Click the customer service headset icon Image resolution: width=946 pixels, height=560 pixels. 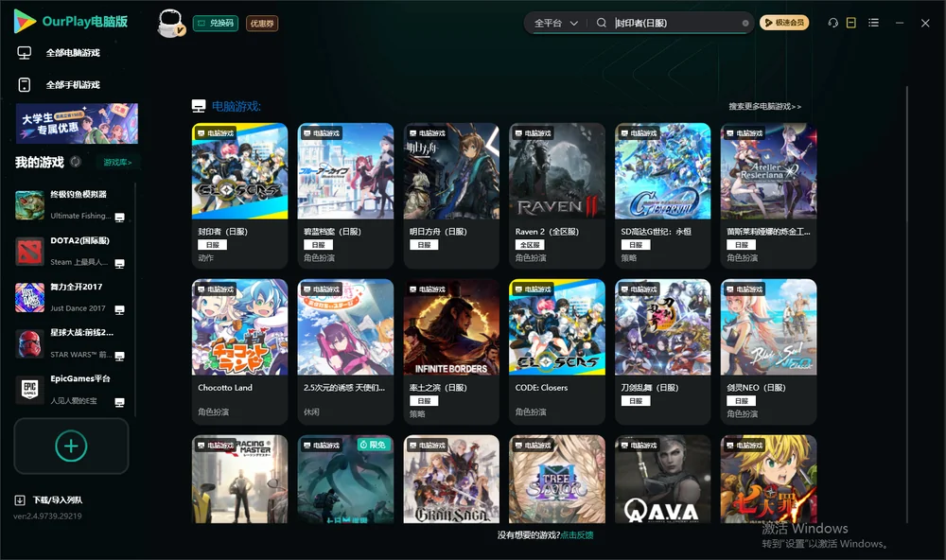pyautogui.click(x=832, y=23)
